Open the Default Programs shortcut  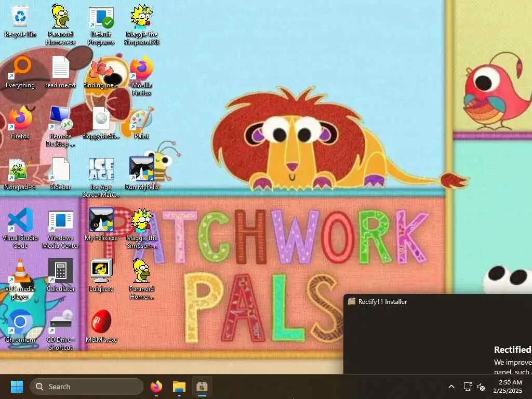(x=101, y=26)
